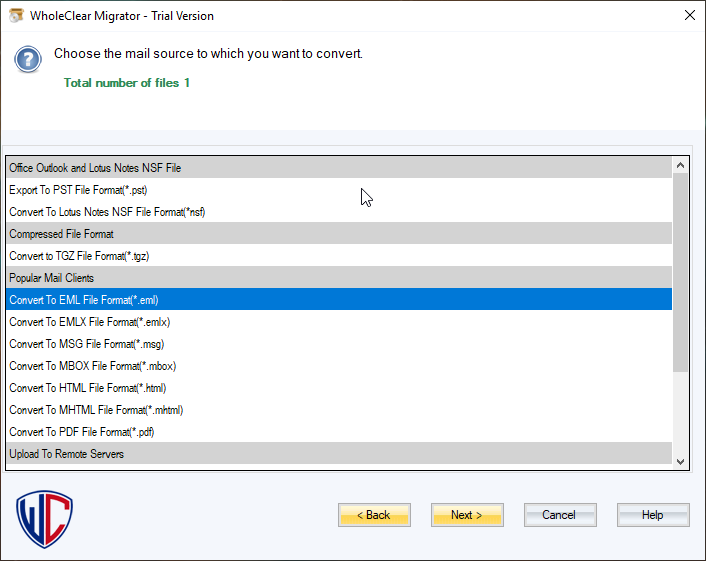Click the Cancel button
The height and width of the screenshot is (561, 706).
pos(559,515)
